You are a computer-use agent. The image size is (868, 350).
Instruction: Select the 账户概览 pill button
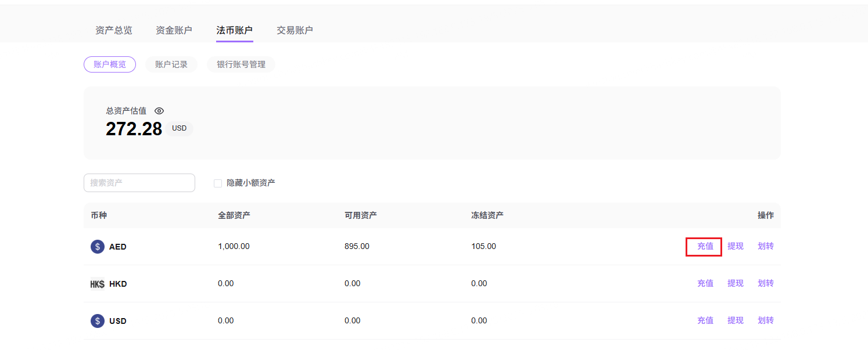[110, 64]
